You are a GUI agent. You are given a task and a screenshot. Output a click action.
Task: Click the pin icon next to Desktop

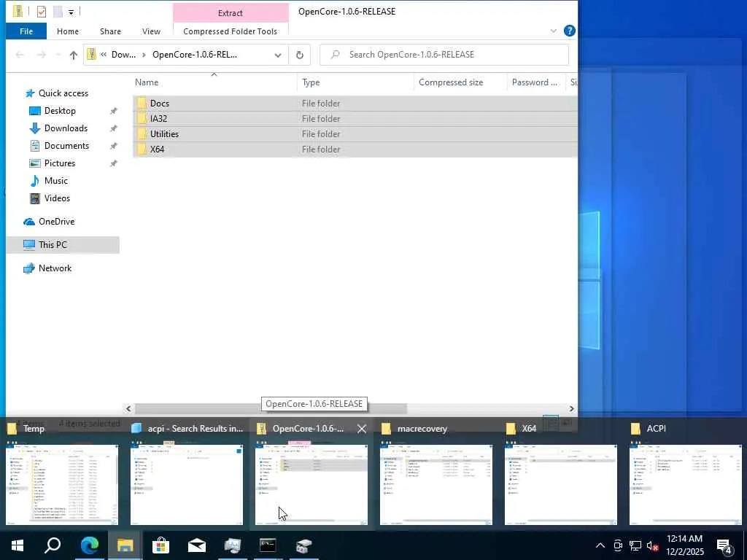click(113, 111)
